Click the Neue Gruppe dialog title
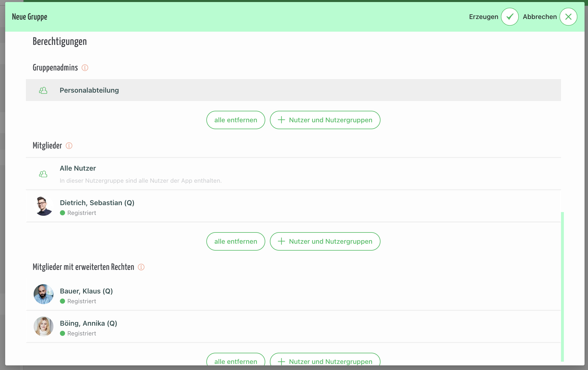The width and height of the screenshot is (588, 370). (30, 17)
